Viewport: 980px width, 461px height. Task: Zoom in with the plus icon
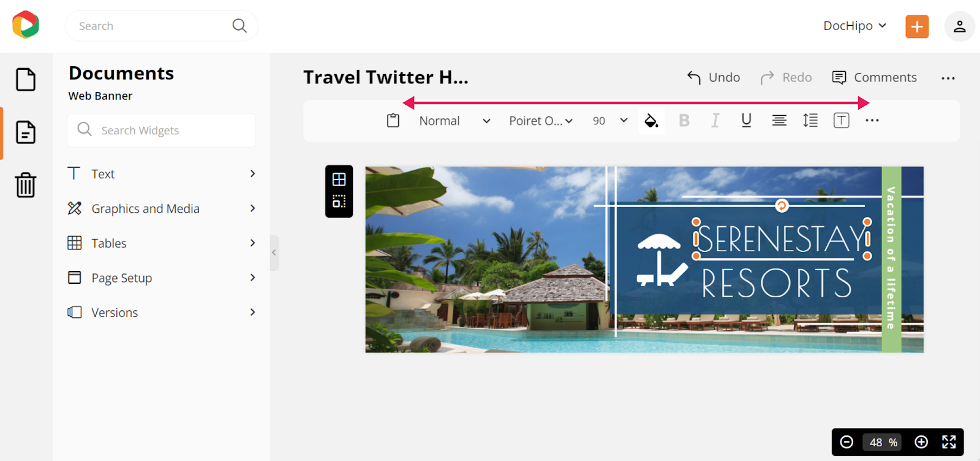[x=921, y=442]
